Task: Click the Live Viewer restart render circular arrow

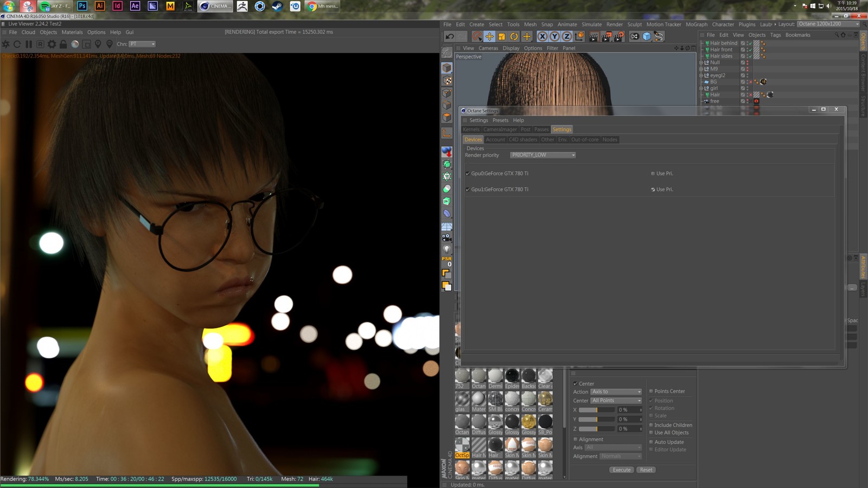Action: 17,44
